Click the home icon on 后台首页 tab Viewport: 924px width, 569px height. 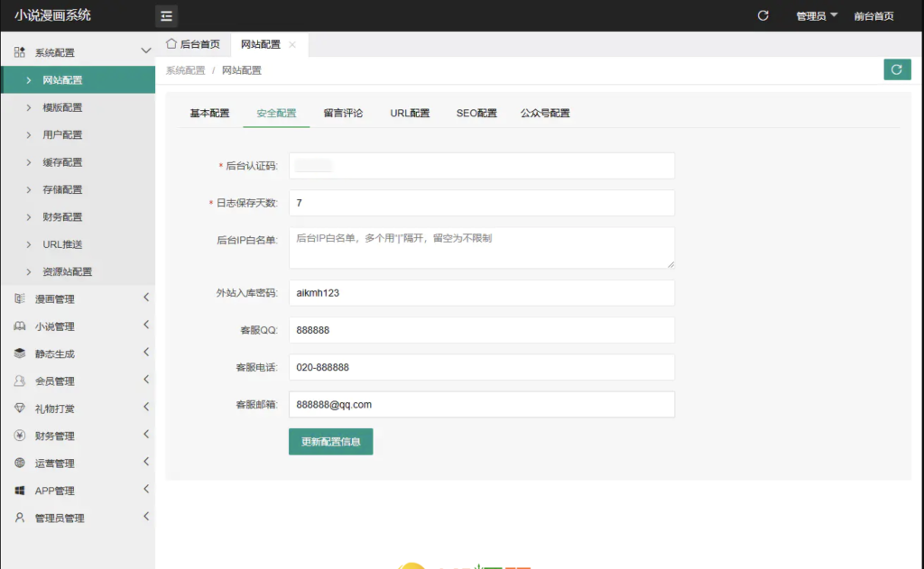[x=171, y=44]
